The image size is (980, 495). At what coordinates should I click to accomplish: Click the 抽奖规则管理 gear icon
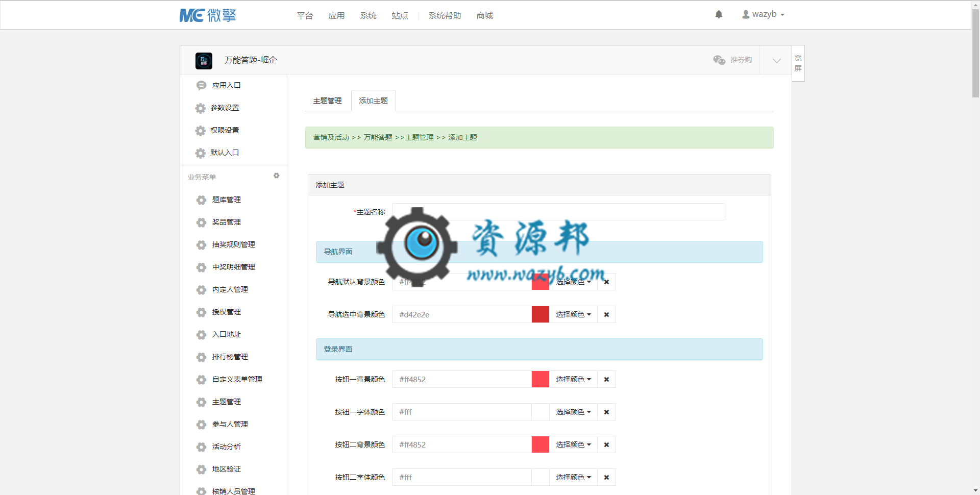201,245
